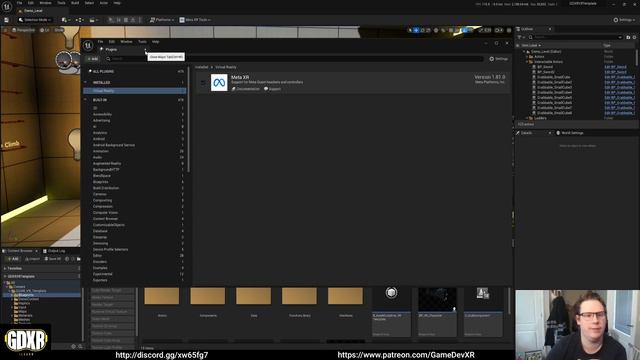Click viewport layout maximize icon
This screenshot has width=640, height=360.
coord(509,30)
